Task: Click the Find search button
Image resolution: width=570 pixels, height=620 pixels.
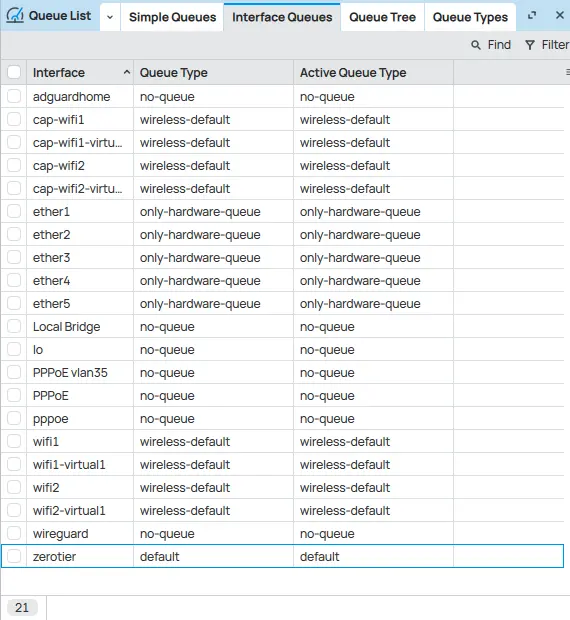Action: (x=491, y=45)
